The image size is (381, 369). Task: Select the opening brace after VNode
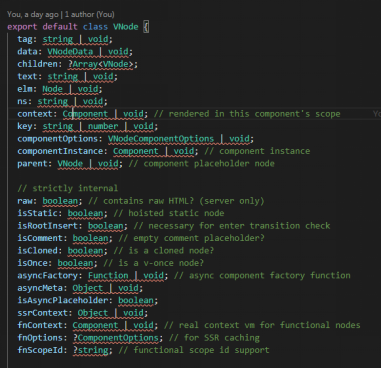tap(146, 27)
